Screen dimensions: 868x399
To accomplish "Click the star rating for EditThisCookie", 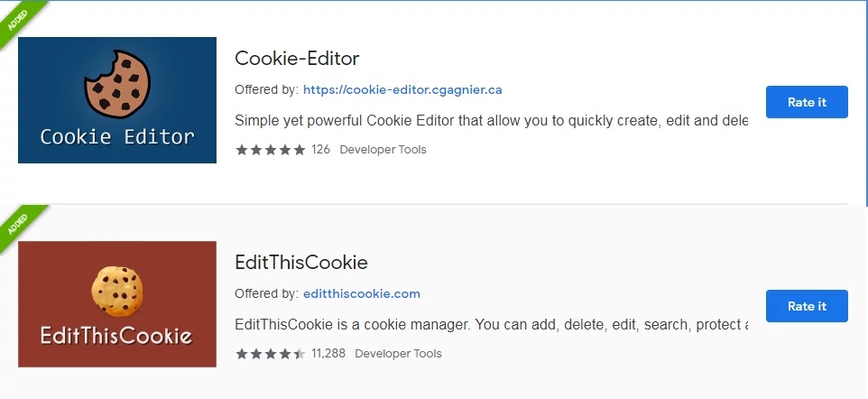I will click(x=270, y=354).
